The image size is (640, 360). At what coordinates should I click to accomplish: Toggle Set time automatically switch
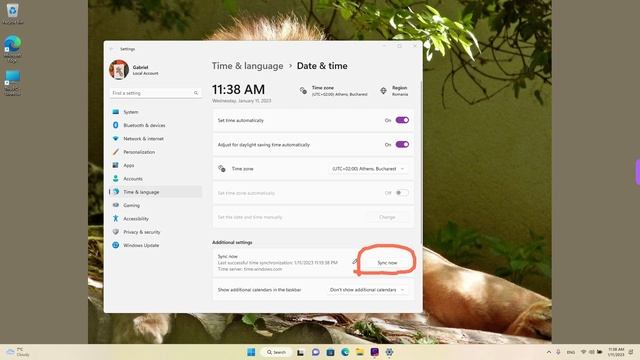coord(402,120)
